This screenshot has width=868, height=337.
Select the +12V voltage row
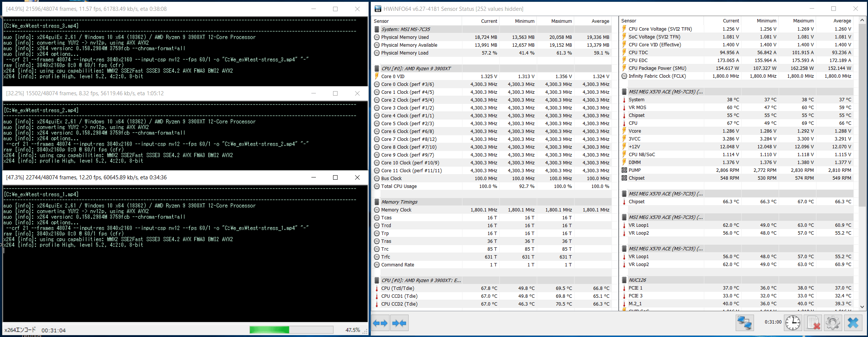pos(737,146)
